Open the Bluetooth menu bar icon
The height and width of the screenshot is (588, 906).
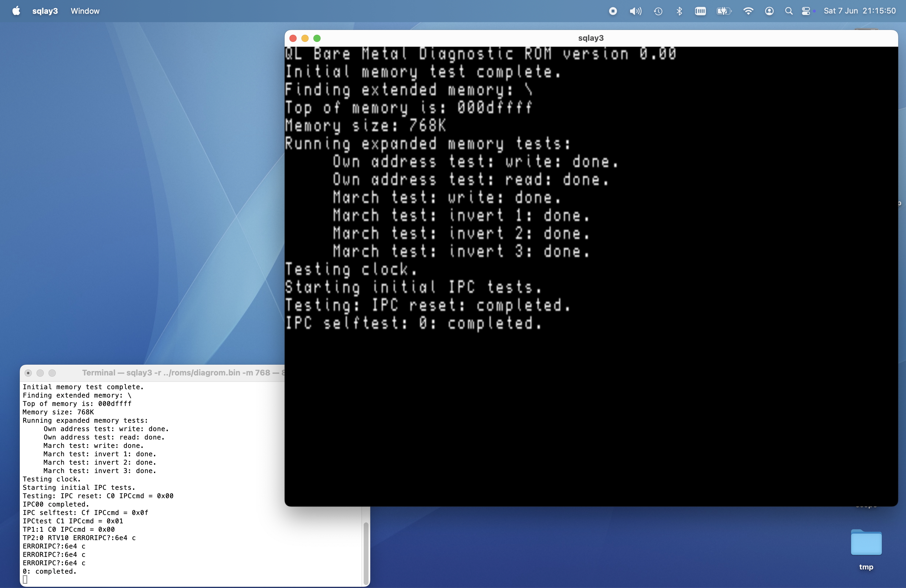679,11
